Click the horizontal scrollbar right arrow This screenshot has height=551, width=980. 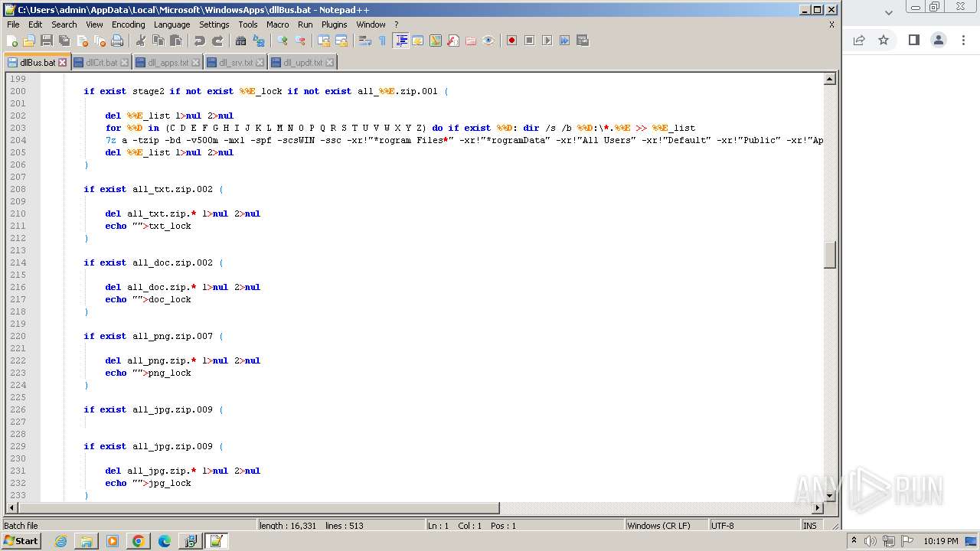(x=817, y=507)
